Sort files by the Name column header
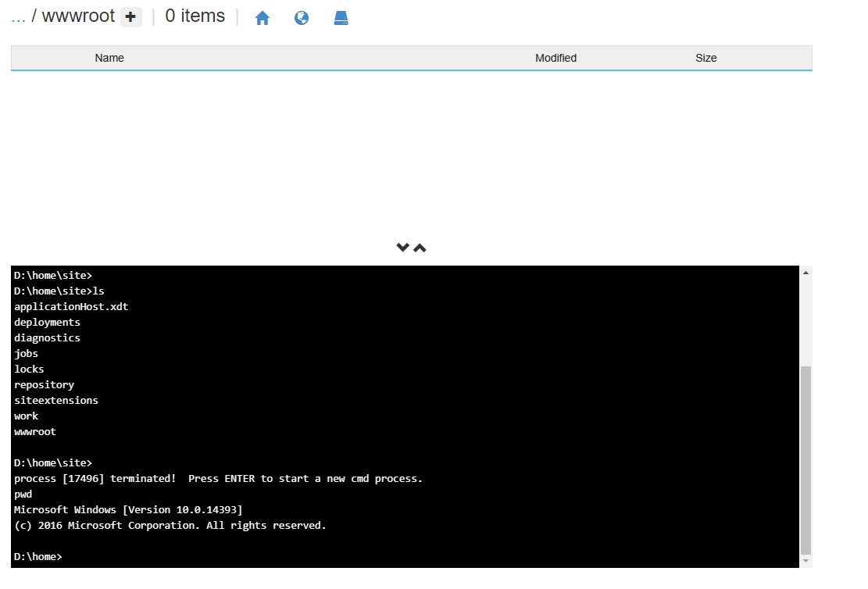868x589 pixels. pos(109,58)
